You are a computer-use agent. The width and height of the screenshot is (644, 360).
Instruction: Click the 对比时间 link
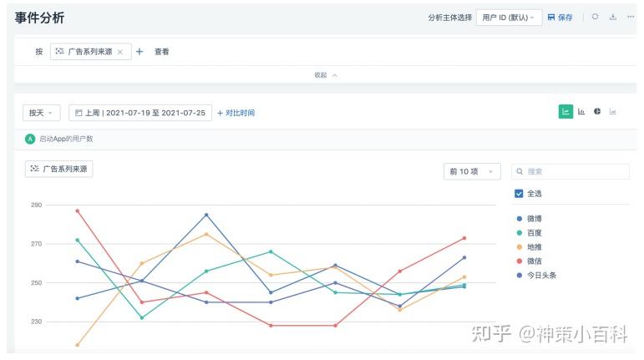tap(236, 113)
